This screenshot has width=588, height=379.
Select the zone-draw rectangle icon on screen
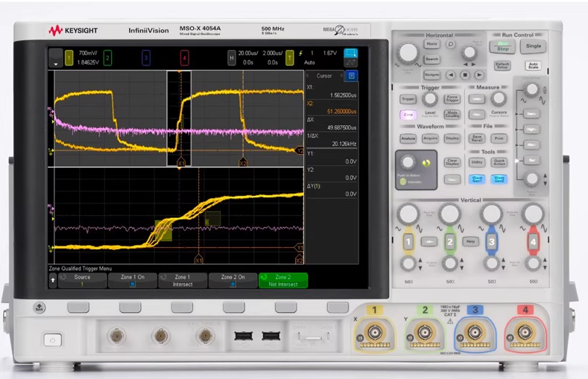click(350, 53)
